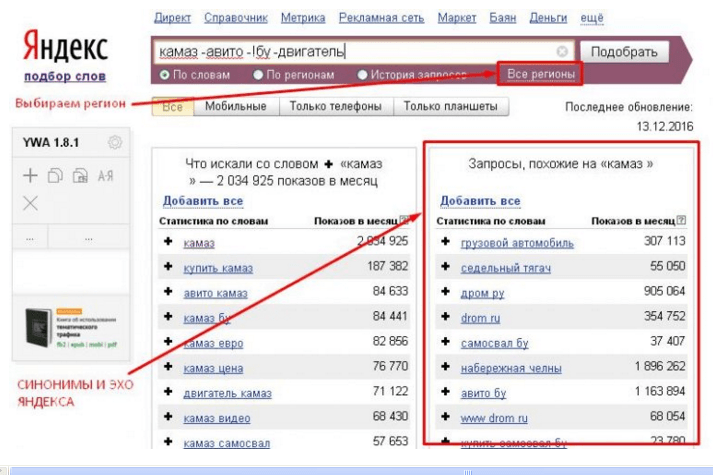Open the 'набережная челны' query link

(511, 369)
